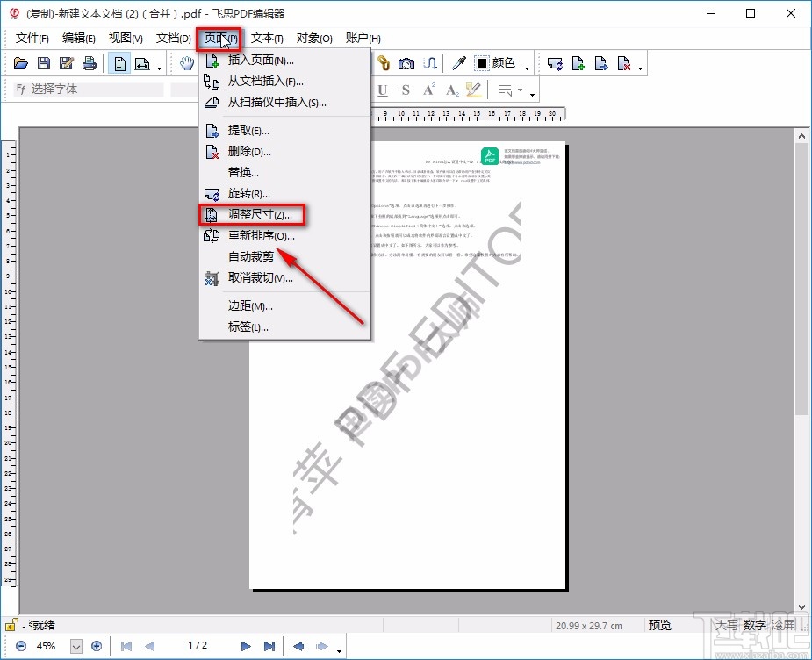Click the 1 / 2 page number field
Image resolution: width=812 pixels, height=660 pixels.
pos(198,645)
